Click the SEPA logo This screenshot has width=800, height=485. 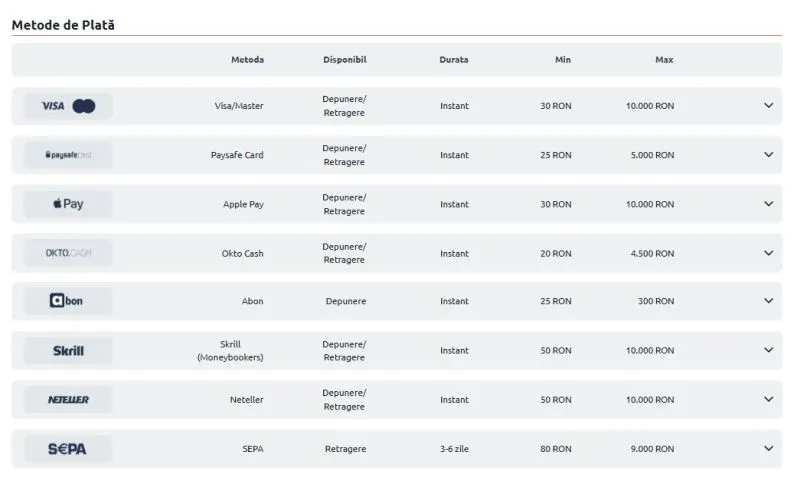point(68,449)
